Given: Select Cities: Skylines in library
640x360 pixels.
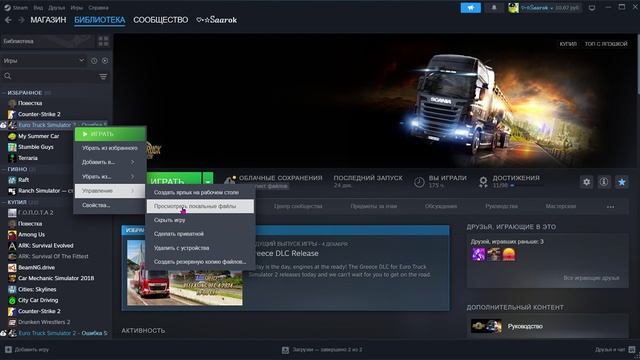Looking at the screenshot, I should click(x=37, y=289).
